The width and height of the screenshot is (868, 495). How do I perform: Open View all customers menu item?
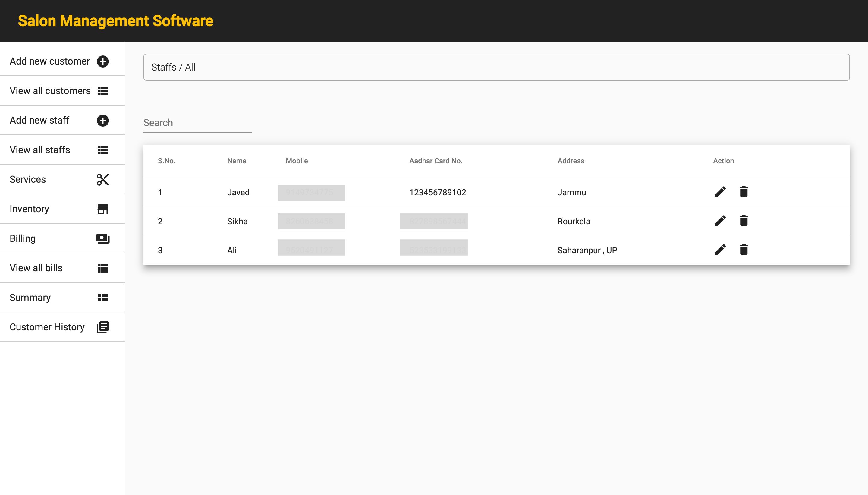50,91
